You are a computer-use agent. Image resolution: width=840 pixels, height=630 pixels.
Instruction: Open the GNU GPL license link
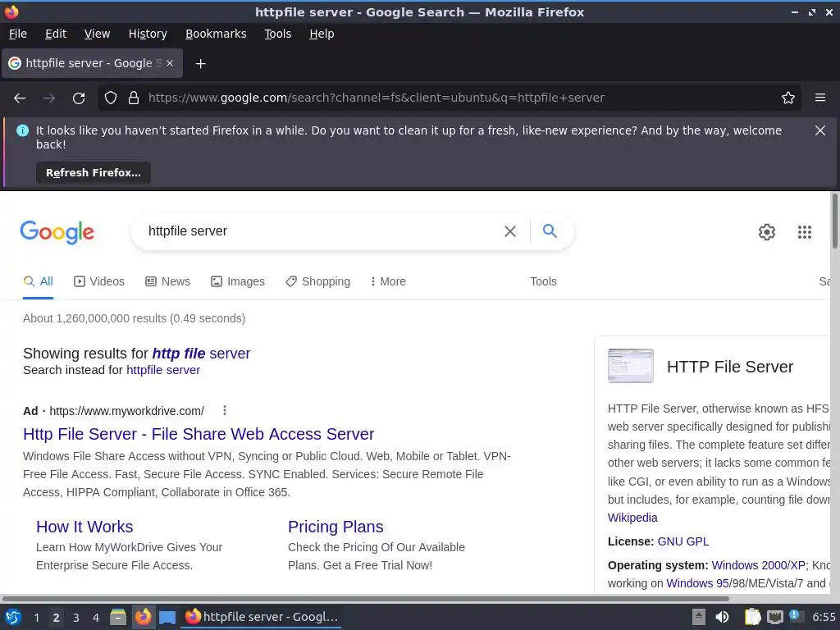[683, 541]
